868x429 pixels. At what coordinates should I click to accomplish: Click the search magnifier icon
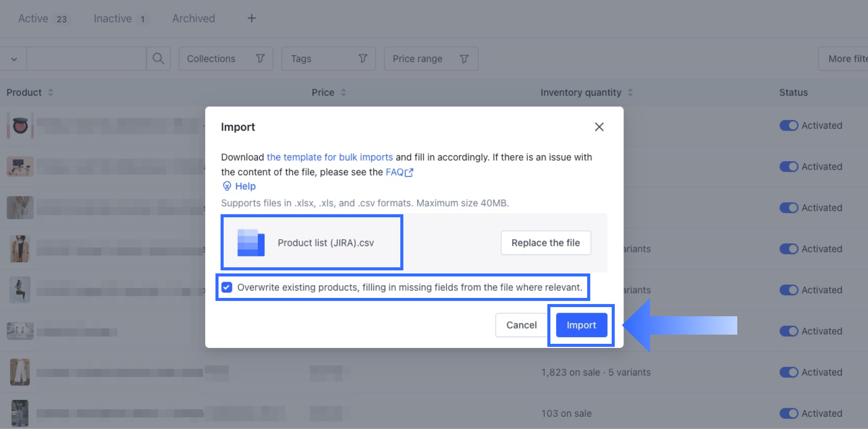[158, 59]
